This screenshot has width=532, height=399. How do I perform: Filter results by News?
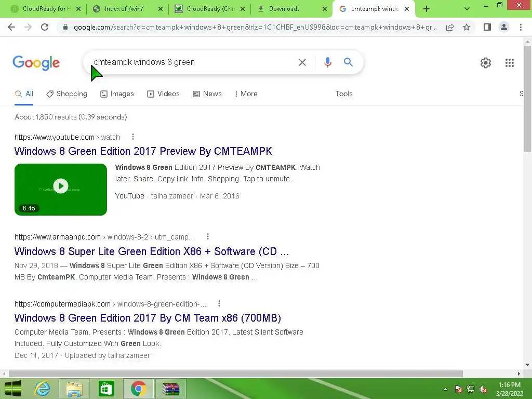tap(207, 94)
